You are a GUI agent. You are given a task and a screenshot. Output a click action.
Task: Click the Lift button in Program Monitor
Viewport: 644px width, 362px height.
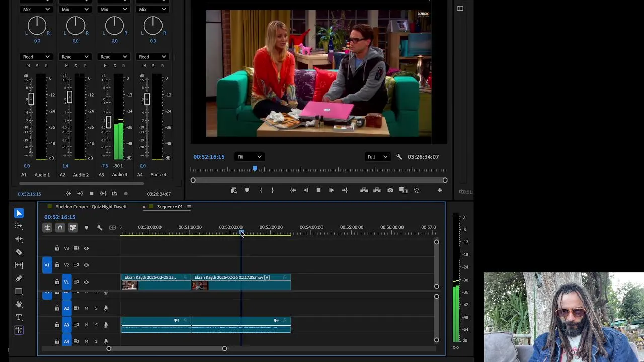[x=364, y=190]
